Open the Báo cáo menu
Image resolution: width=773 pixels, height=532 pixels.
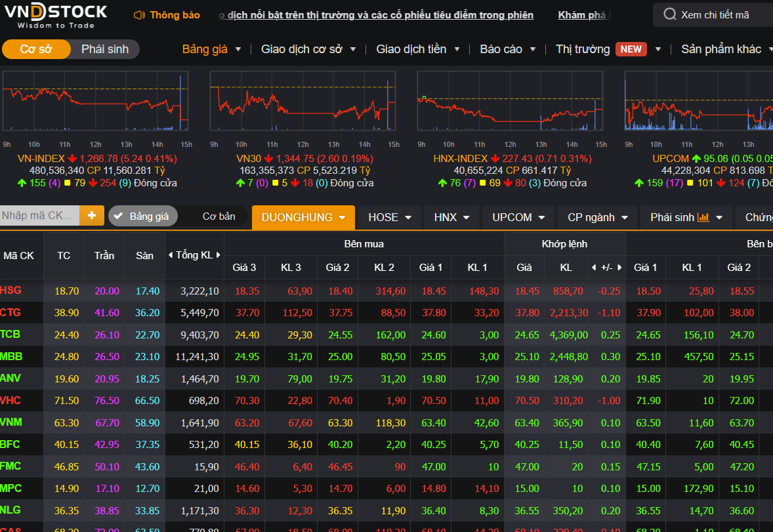pos(507,49)
